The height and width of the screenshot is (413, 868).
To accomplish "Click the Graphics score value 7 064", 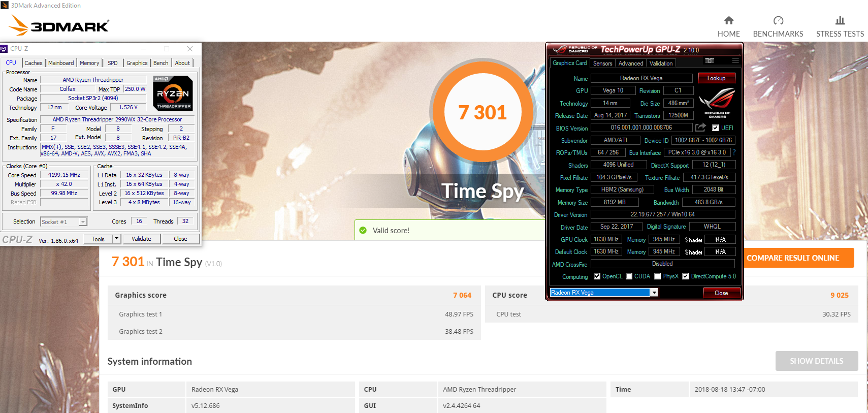I will 462,295.
